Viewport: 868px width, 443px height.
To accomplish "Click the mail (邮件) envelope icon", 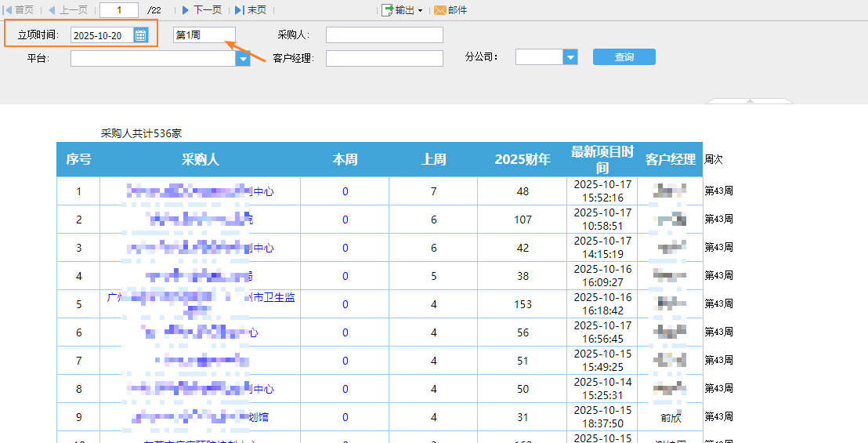I will tap(440, 10).
